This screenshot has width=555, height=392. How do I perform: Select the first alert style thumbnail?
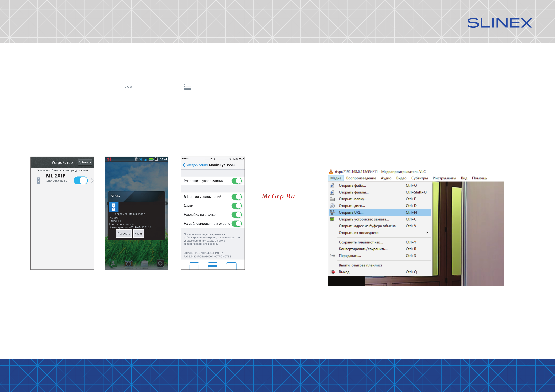click(x=194, y=266)
